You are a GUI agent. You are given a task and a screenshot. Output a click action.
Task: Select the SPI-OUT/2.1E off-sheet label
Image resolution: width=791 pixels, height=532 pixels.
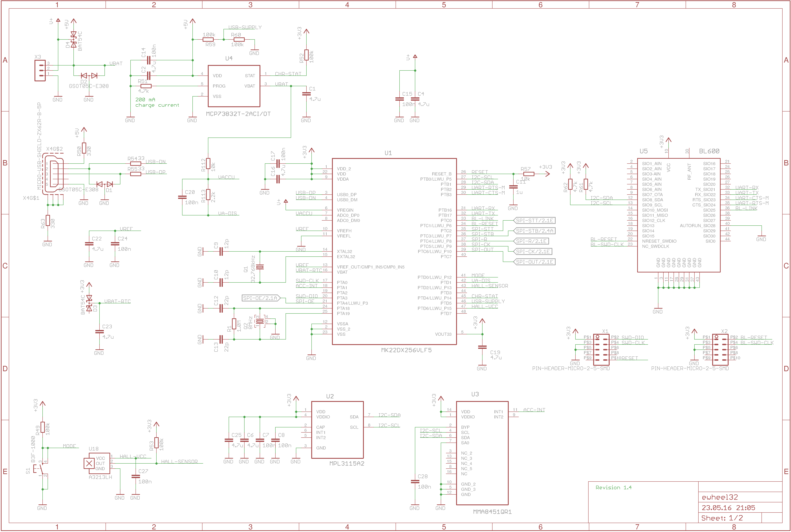534,262
